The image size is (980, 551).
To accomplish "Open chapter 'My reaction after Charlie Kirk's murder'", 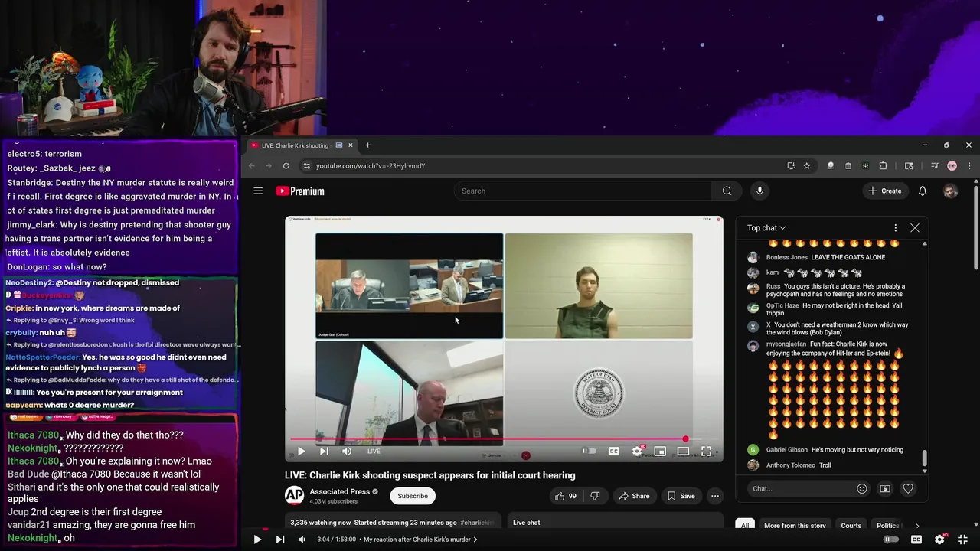I will click(x=420, y=540).
